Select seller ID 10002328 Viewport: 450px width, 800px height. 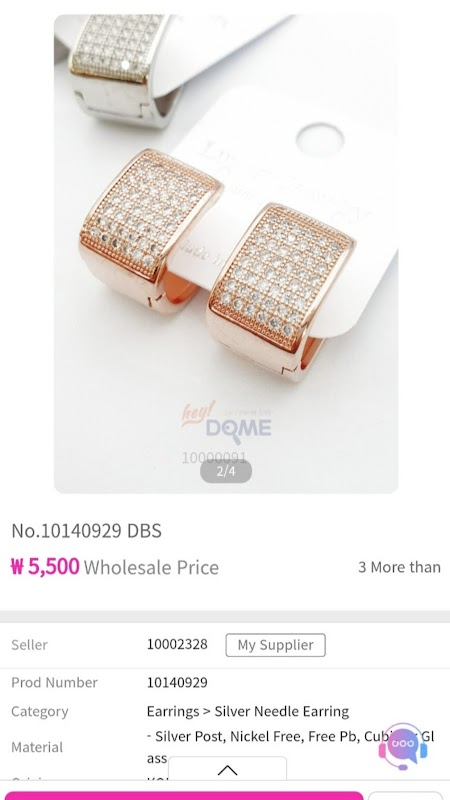(177, 644)
